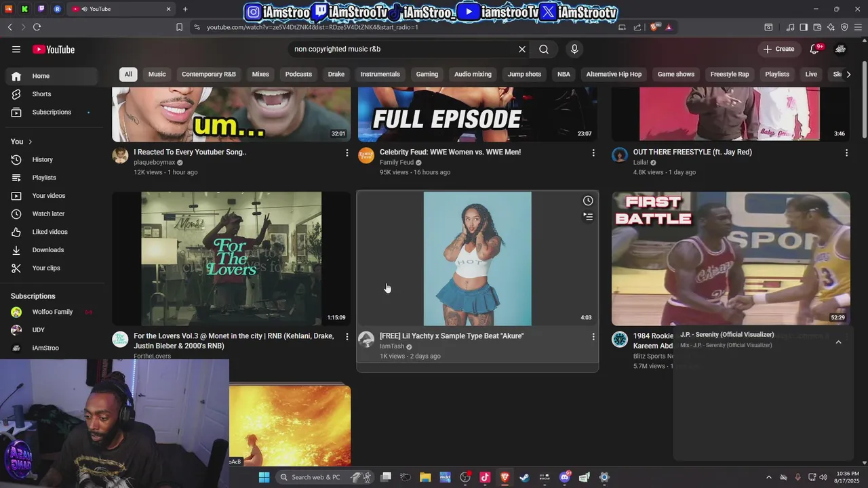Expand the You section
Viewport: 868px width, 488px height.
click(x=22, y=142)
